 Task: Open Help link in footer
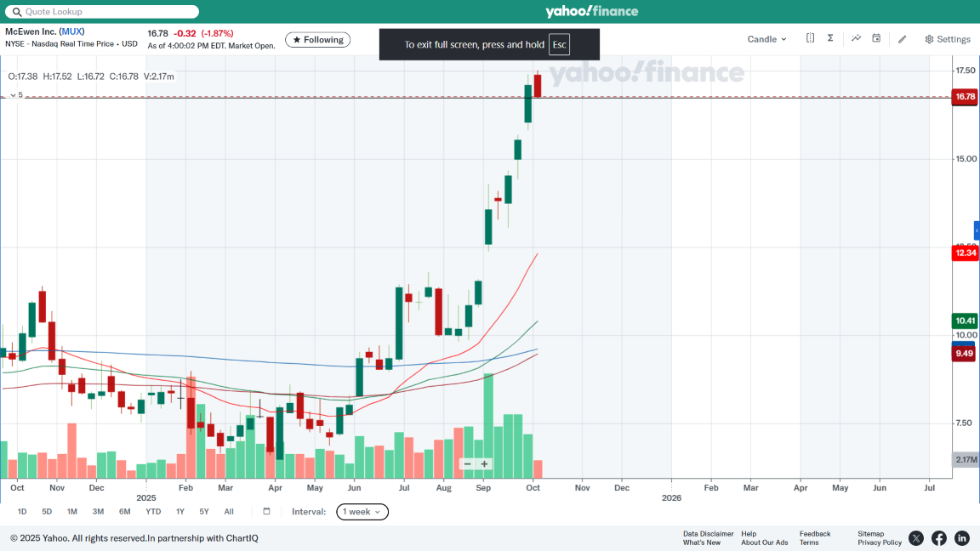pyautogui.click(x=749, y=533)
